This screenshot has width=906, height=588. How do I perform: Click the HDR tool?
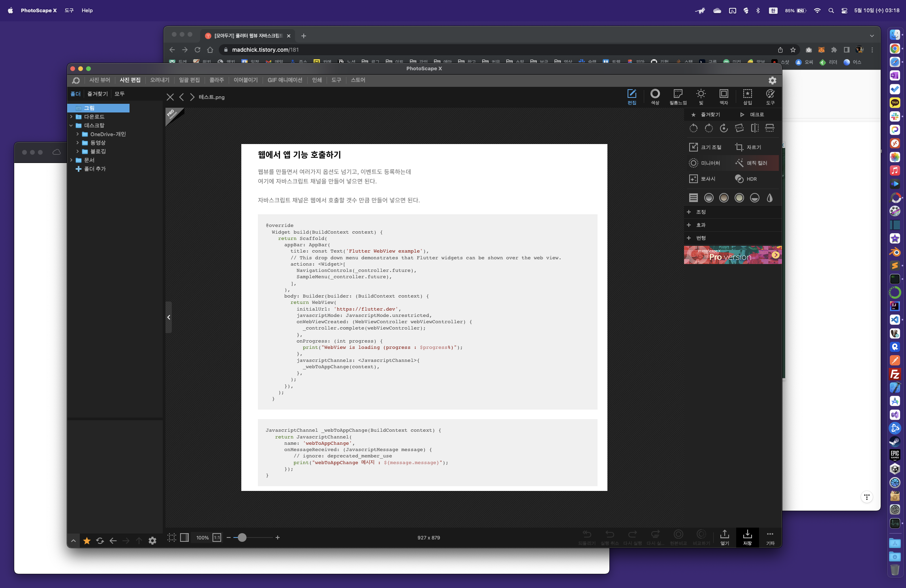(x=746, y=179)
